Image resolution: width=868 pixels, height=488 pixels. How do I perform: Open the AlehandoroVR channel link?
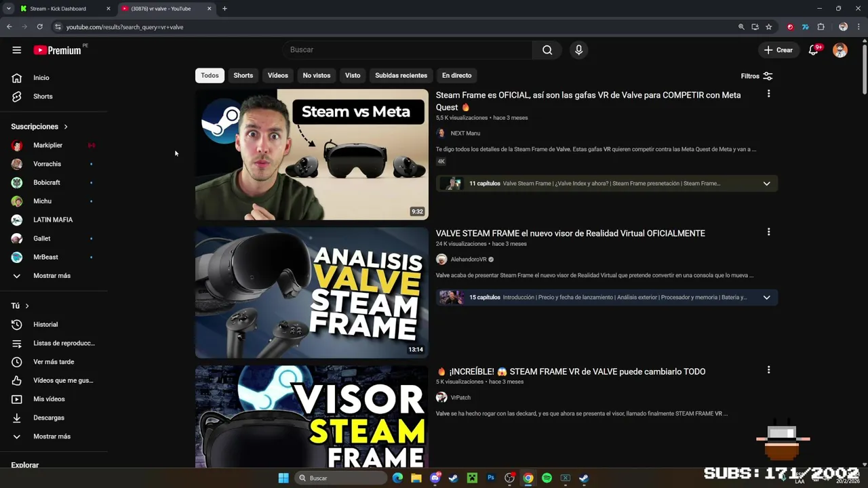pyautogui.click(x=469, y=260)
